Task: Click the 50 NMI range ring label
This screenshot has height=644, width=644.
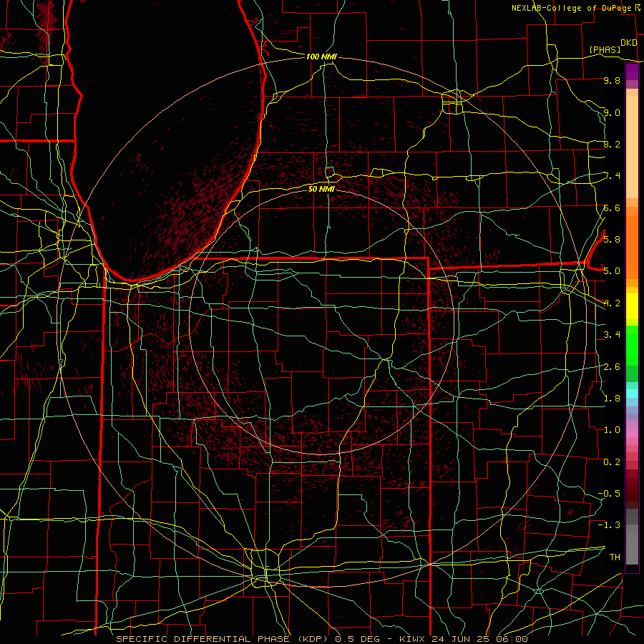Action: pos(321,189)
